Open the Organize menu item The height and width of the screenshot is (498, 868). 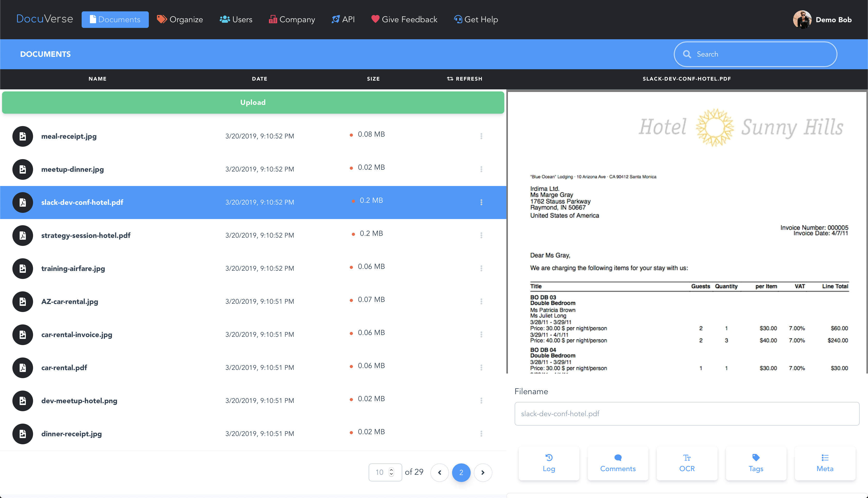(x=180, y=19)
